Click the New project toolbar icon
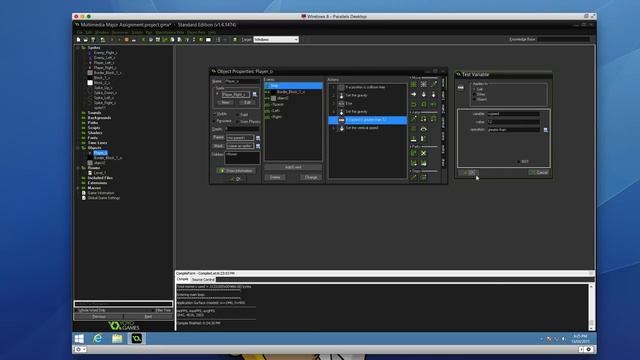This screenshot has width=640, height=360. coord(78,40)
